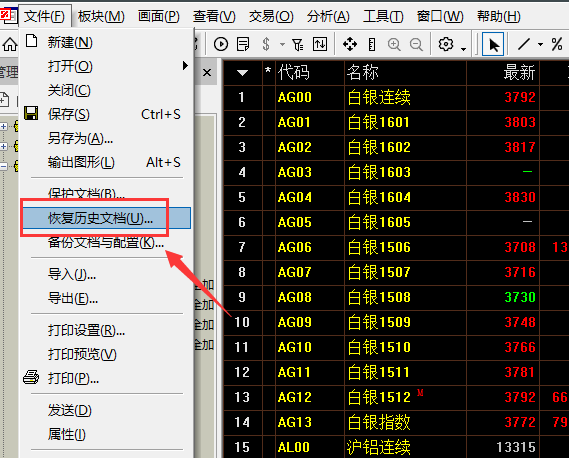
Task: Click the up-down sort arrows icon
Action: click(320, 44)
